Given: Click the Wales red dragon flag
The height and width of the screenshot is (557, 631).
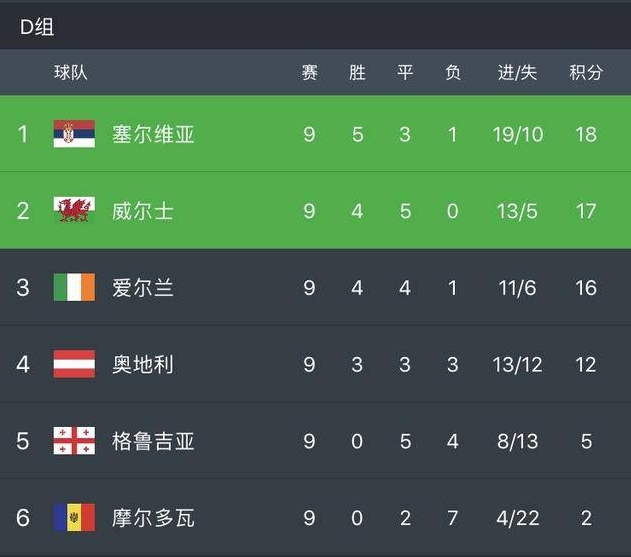Looking at the screenshot, I should (x=74, y=211).
